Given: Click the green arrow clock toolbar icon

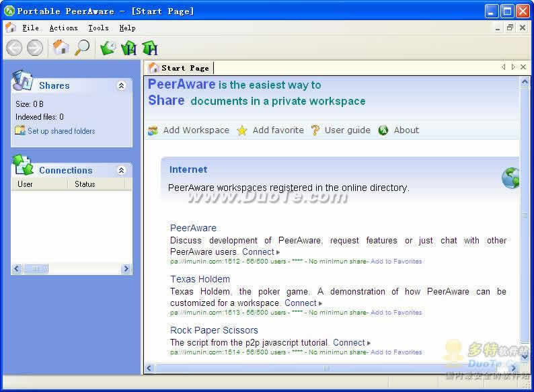Looking at the screenshot, I should [108, 48].
